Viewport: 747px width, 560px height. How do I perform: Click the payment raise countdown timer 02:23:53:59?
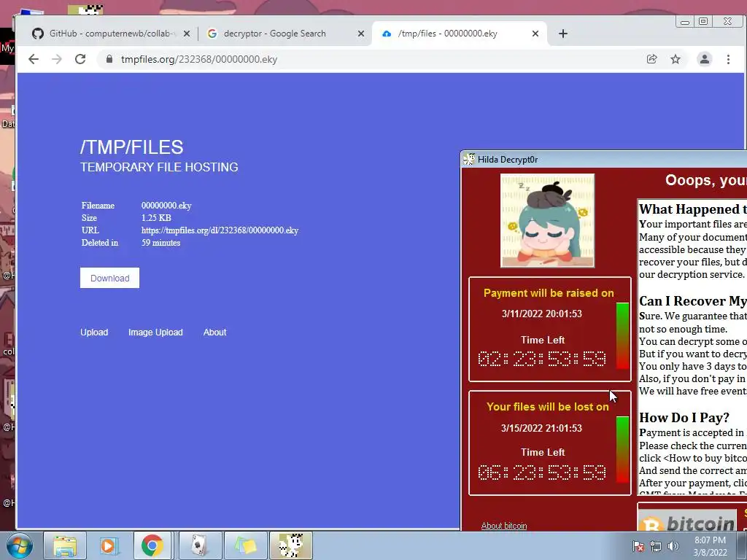[542, 359]
